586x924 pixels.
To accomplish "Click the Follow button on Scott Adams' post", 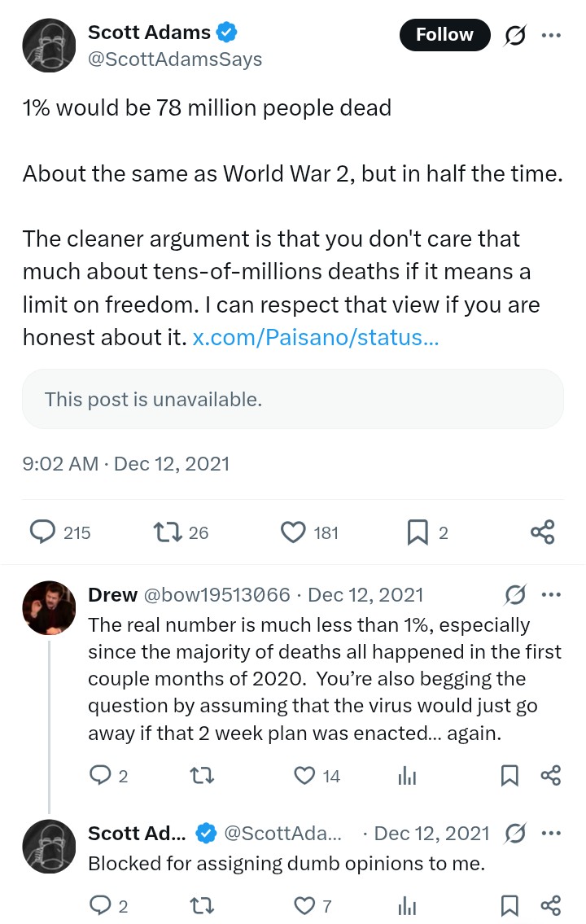I will click(444, 34).
